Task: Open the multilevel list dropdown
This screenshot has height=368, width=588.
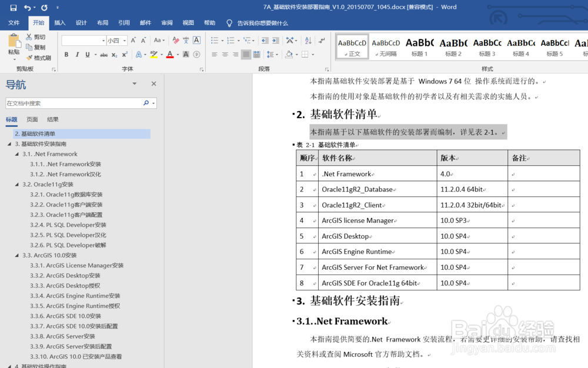Action: tap(253, 41)
